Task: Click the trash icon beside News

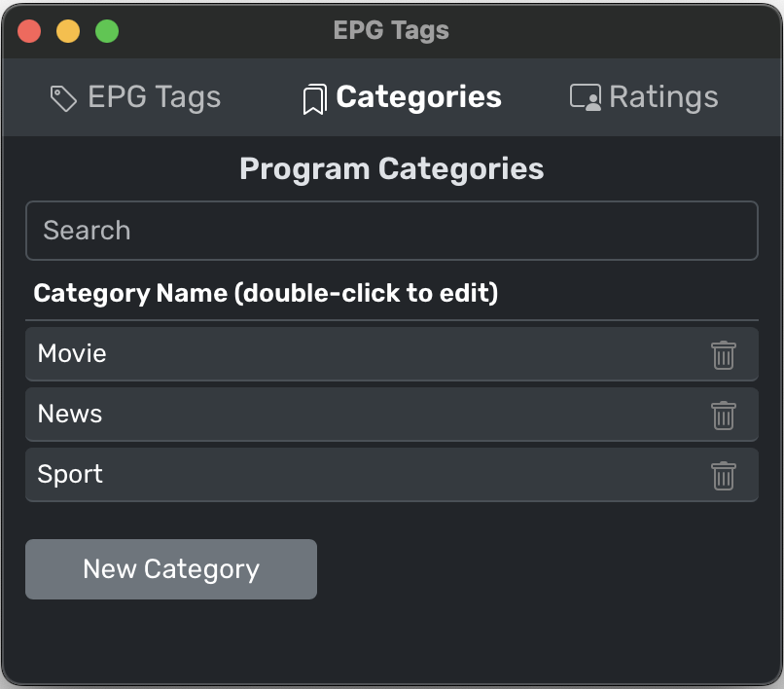Action: click(x=723, y=415)
